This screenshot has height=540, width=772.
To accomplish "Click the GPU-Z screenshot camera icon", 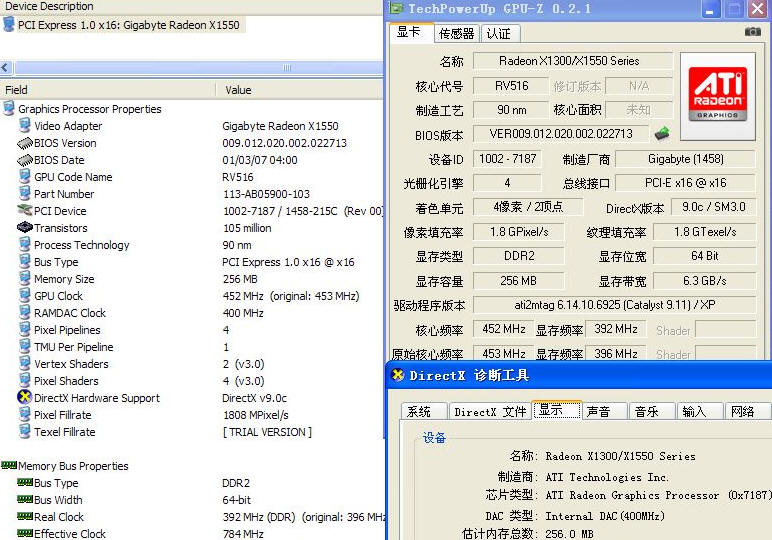I will pyautogui.click(x=752, y=32).
